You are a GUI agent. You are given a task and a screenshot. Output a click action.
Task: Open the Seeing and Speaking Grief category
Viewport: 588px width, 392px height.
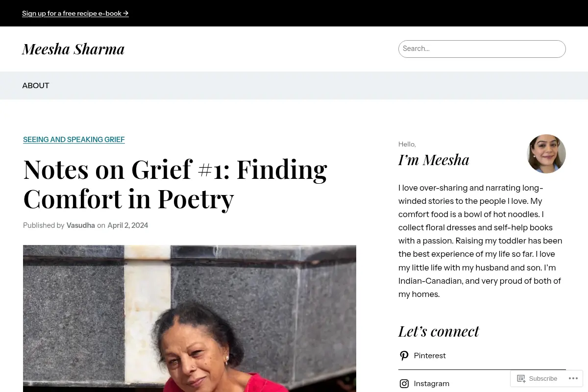click(x=74, y=140)
